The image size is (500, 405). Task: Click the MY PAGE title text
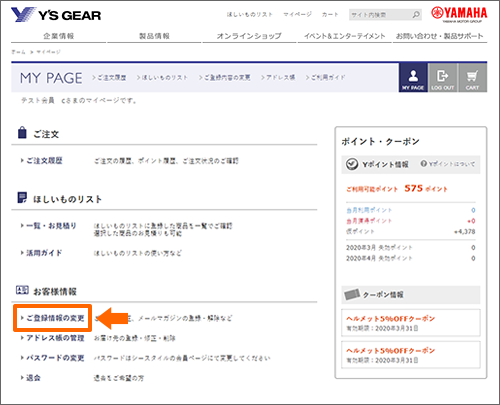pos(51,78)
